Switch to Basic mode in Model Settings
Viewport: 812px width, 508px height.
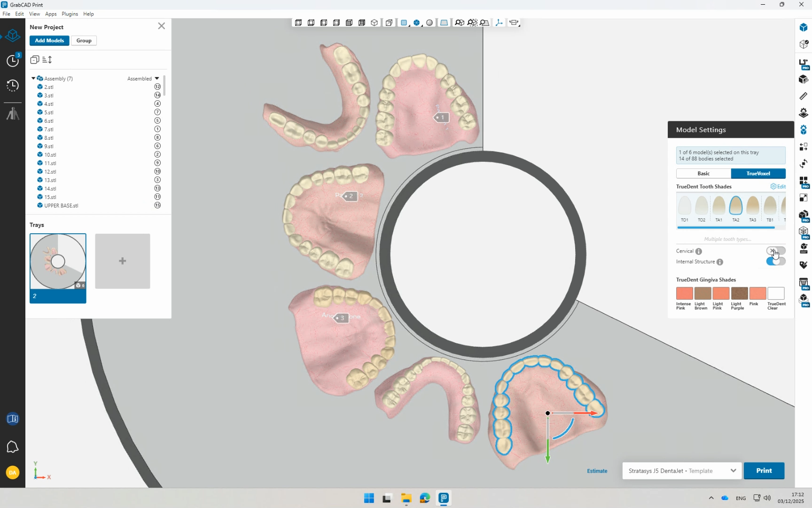[703, 174]
